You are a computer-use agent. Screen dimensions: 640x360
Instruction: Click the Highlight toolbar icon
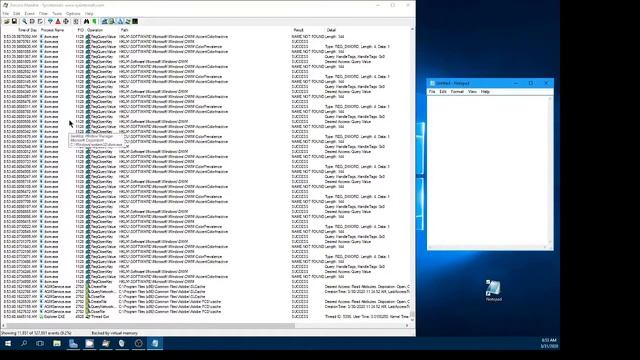tap(58, 21)
